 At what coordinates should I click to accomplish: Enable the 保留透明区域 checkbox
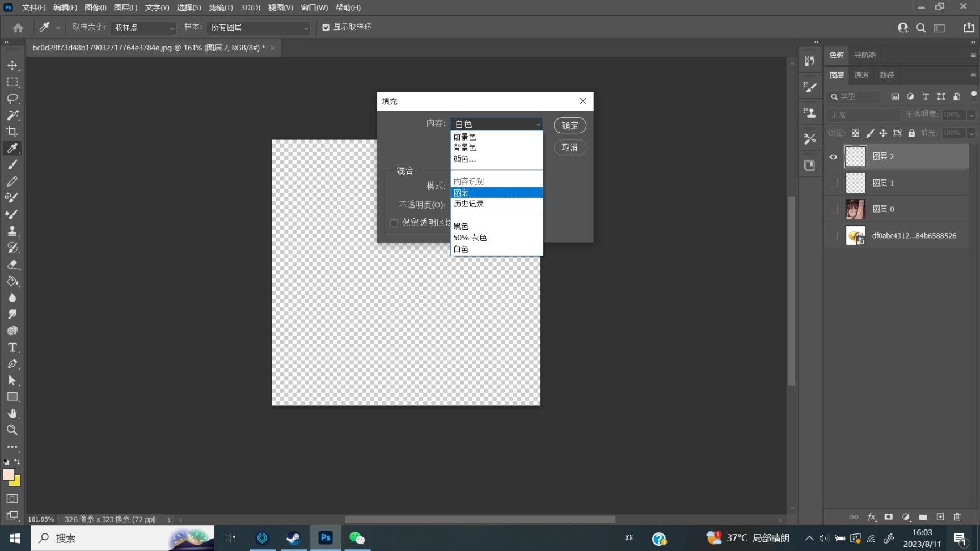tap(394, 223)
